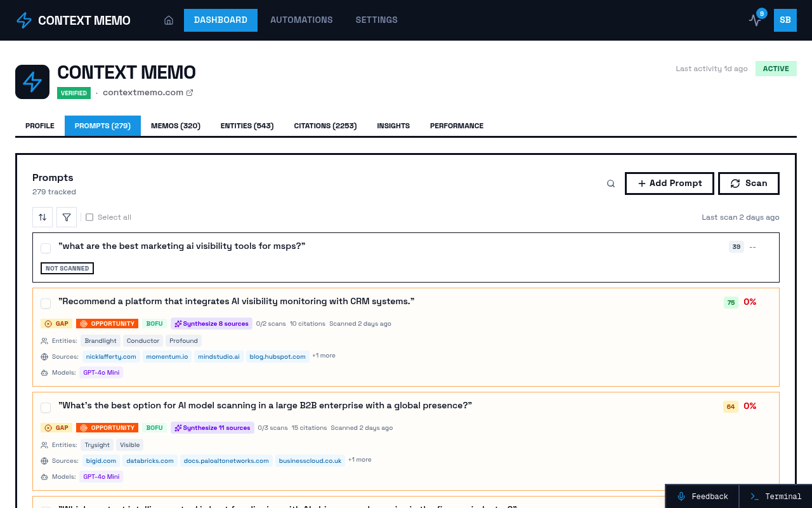Open the filter funnel icon
Image resolution: width=812 pixels, height=508 pixels.
tap(67, 217)
